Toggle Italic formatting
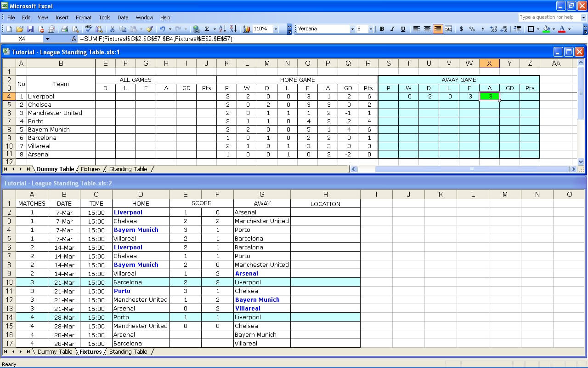 392,29
